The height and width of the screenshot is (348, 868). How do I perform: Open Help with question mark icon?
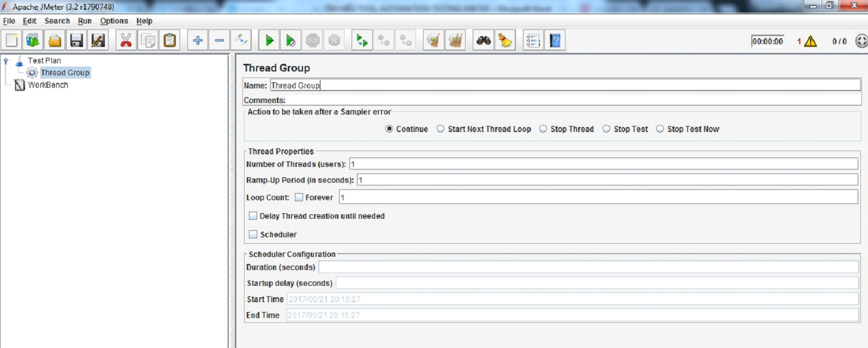(555, 40)
